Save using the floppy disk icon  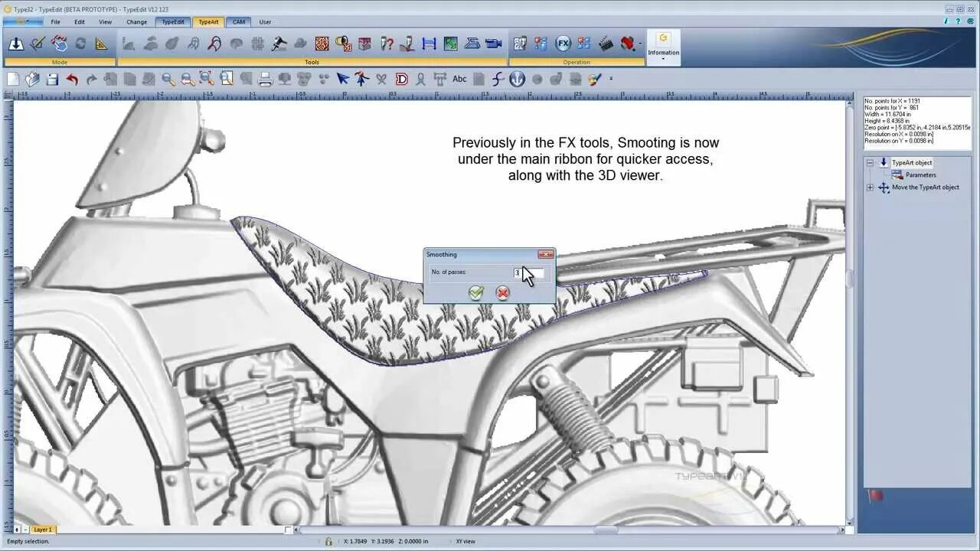[52, 79]
